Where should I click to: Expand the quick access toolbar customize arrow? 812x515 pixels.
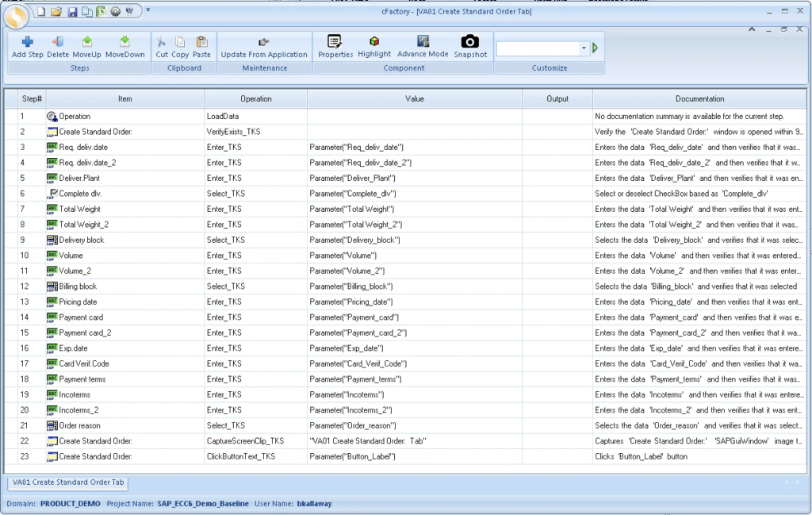(x=148, y=10)
